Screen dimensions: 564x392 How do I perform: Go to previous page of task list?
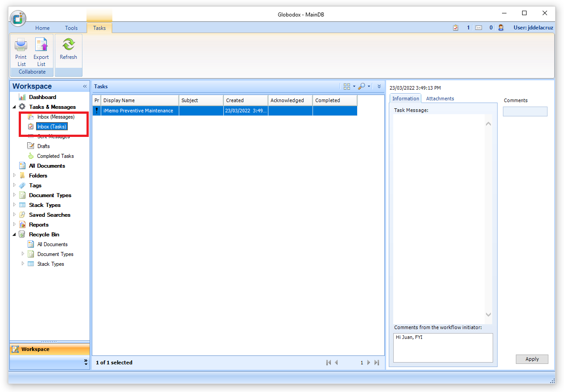337,363
